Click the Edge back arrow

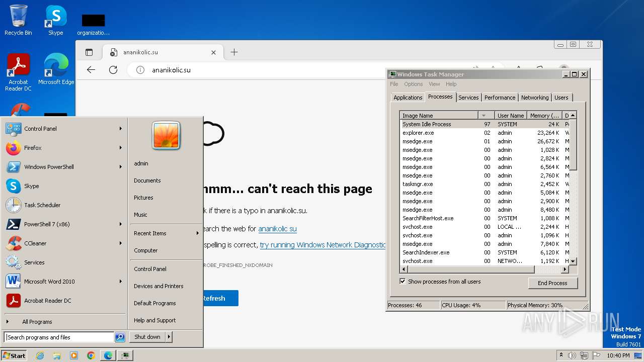tap(91, 70)
